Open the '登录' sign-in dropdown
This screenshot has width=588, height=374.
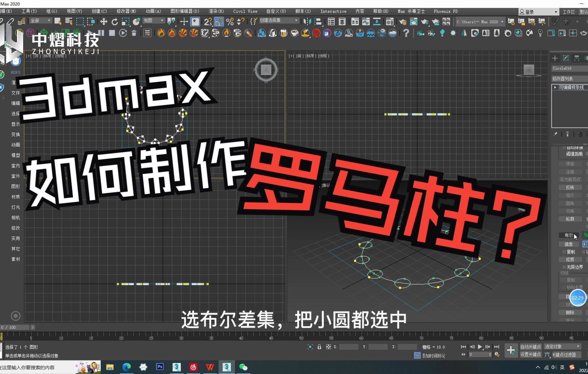coord(539,12)
